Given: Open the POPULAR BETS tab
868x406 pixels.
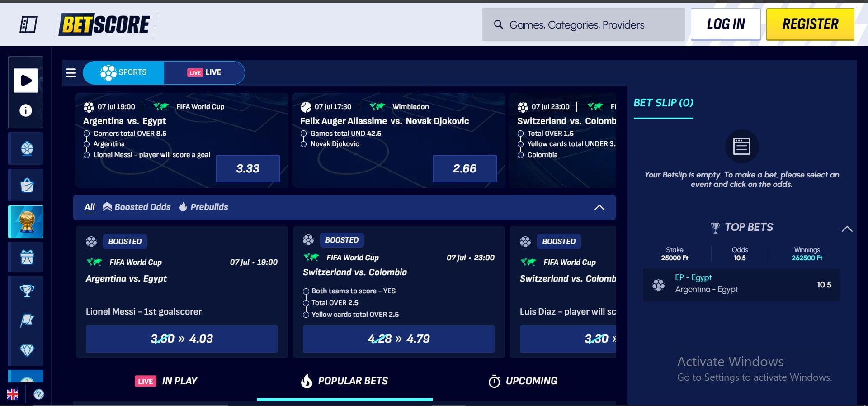Looking at the screenshot, I should pyautogui.click(x=344, y=381).
